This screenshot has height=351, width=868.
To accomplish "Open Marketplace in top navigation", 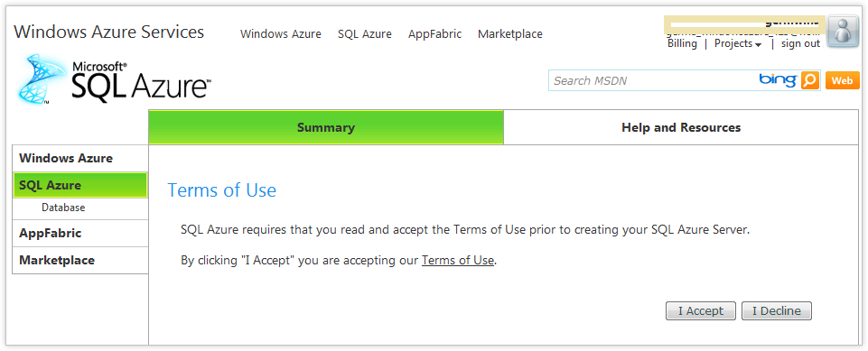I will pos(509,33).
